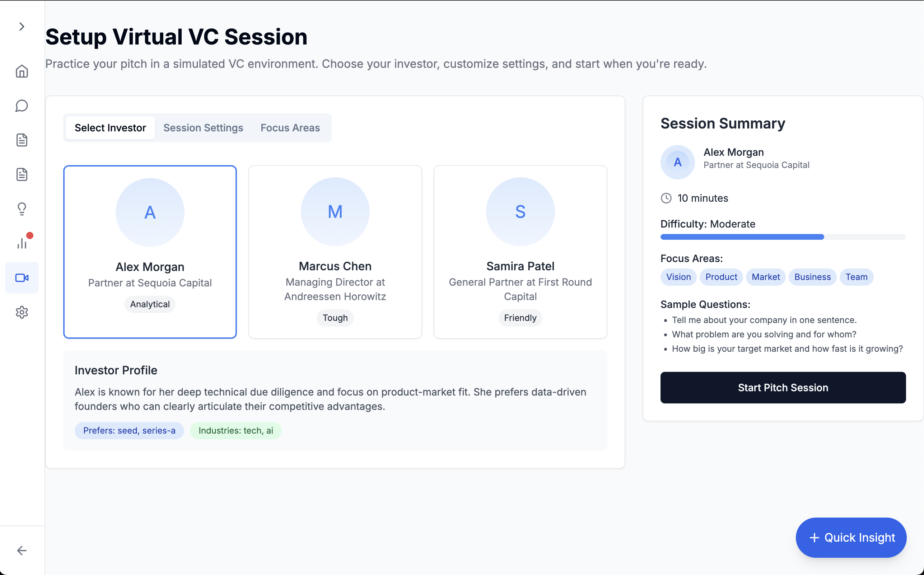Open the settings gear icon
The width and height of the screenshot is (924, 575).
click(x=22, y=312)
